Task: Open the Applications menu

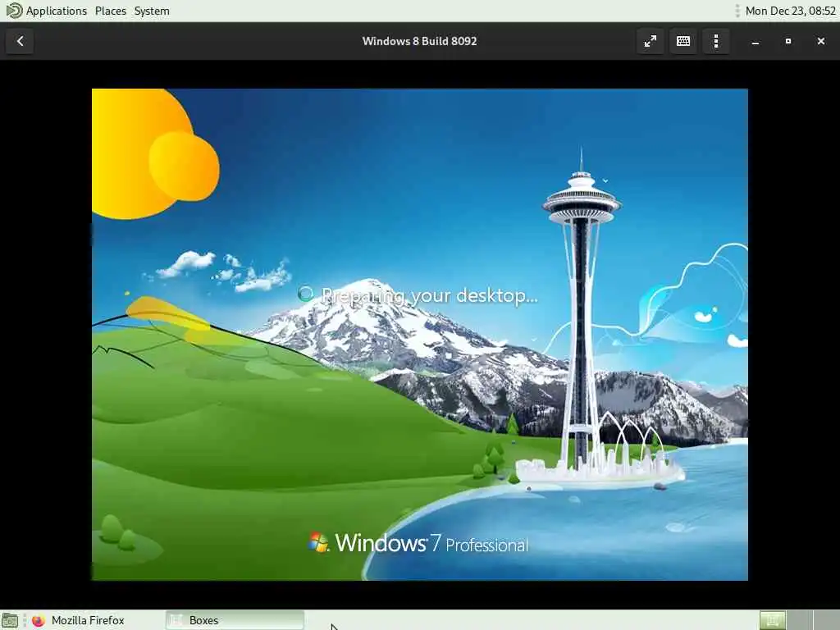Action: coord(57,11)
